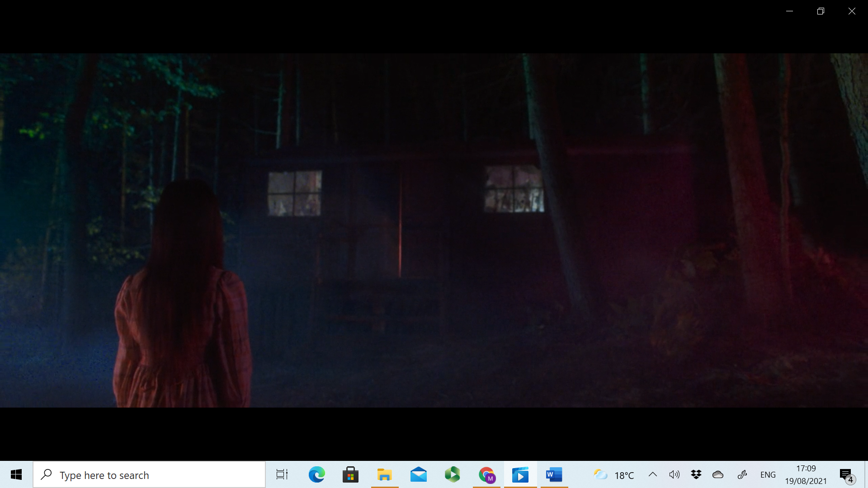Click the Movies & TV taskbar icon
868x488 pixels.
[x=520, y=475]
